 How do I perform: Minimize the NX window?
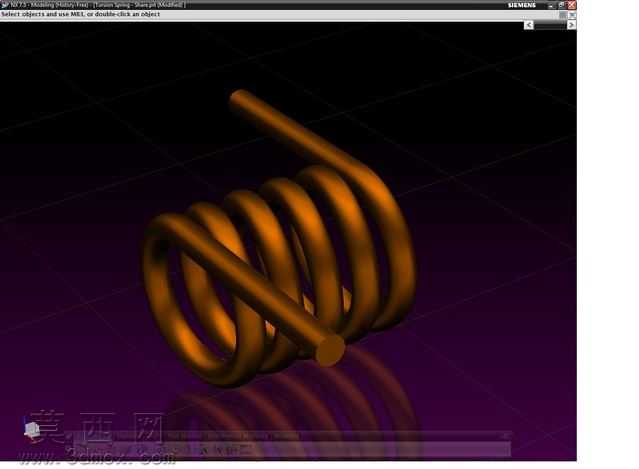click(551, 5)
